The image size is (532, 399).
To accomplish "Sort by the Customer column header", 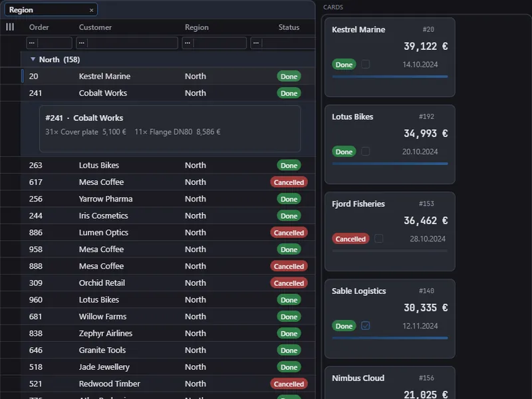I will 95,27.
